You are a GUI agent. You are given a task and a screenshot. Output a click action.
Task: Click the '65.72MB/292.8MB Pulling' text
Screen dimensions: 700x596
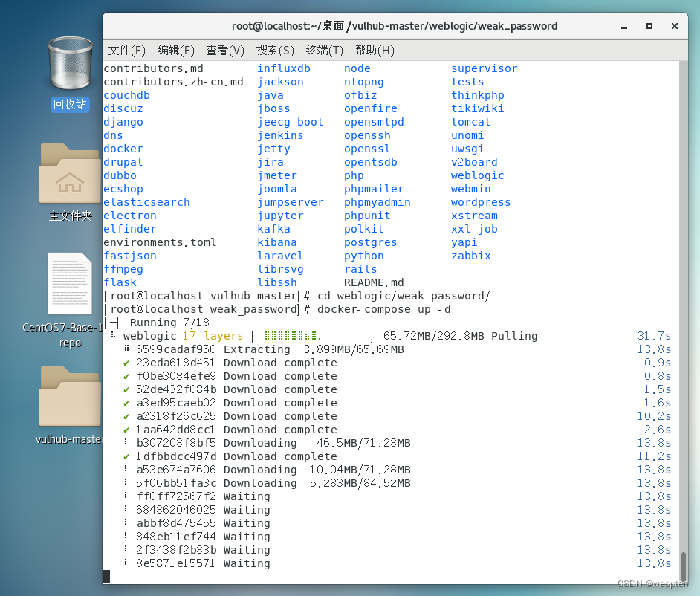[x=460, y=336]
